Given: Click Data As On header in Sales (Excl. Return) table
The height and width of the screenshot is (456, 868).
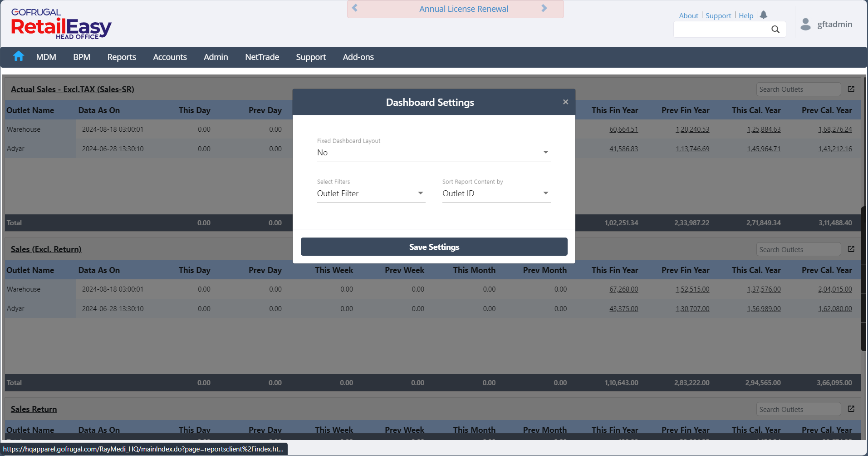Looking at the screenshot, I should click(x=99, y=270).
